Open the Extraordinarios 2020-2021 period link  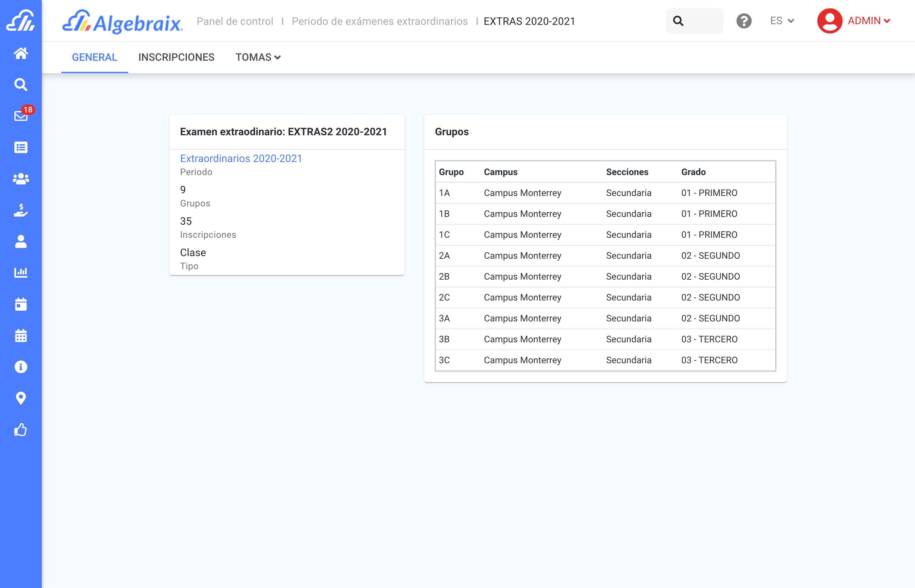[x=241, y=158]
